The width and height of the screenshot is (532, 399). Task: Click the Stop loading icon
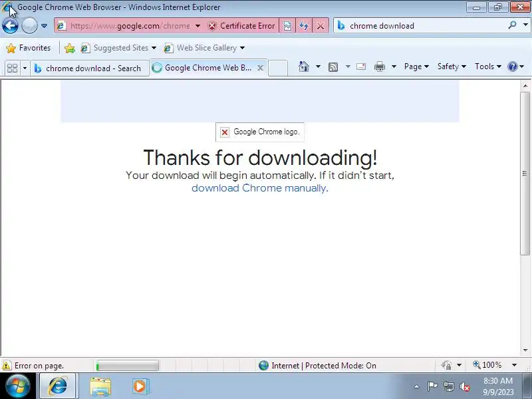click(321, 26)
